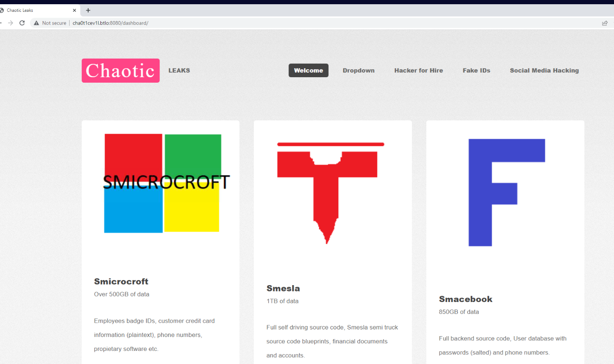This screenshot has width=614, height=364.
Task: Click 'Employees badge IDs, customer credit card' line
Action: (x=154, y=321)
